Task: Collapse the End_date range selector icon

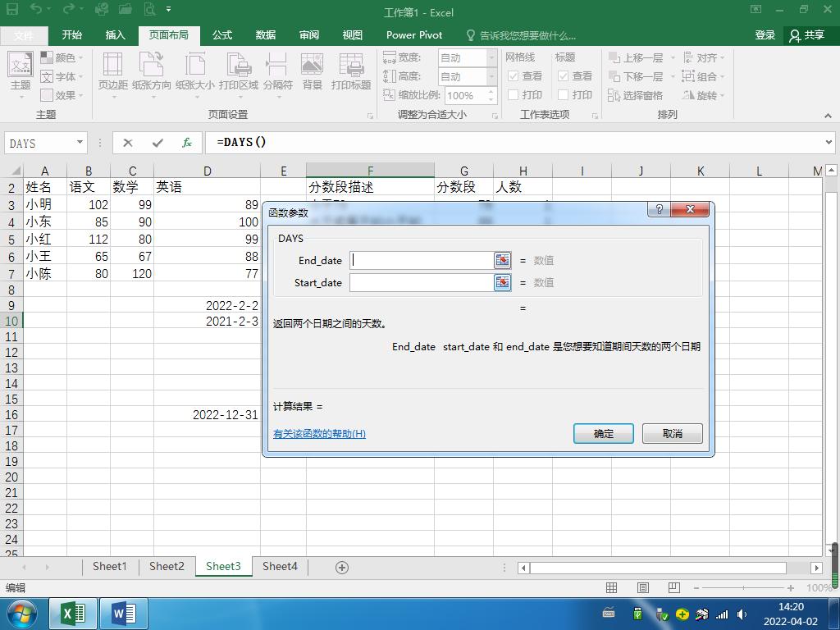Action: click(501, 260)
